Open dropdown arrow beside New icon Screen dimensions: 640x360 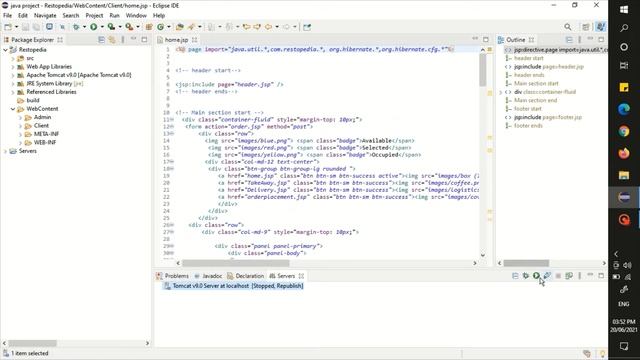click(16, 27)
